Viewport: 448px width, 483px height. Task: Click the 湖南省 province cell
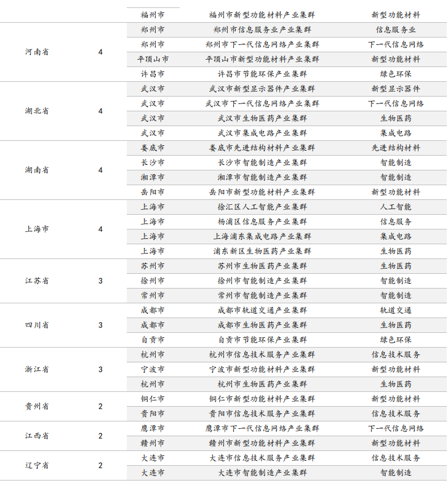pos(37,170)
